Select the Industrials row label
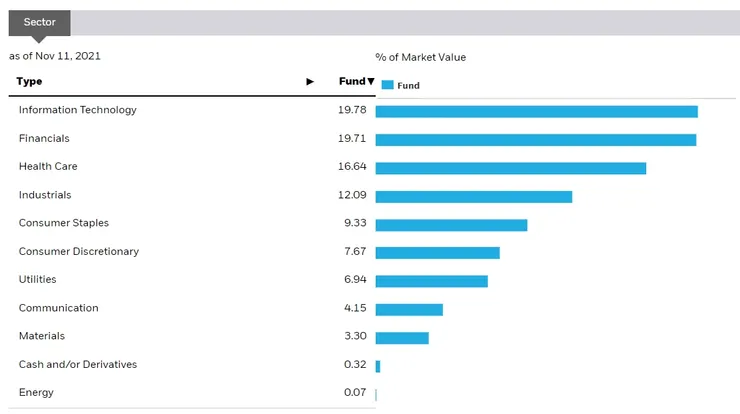 click(x=45, y=195)
